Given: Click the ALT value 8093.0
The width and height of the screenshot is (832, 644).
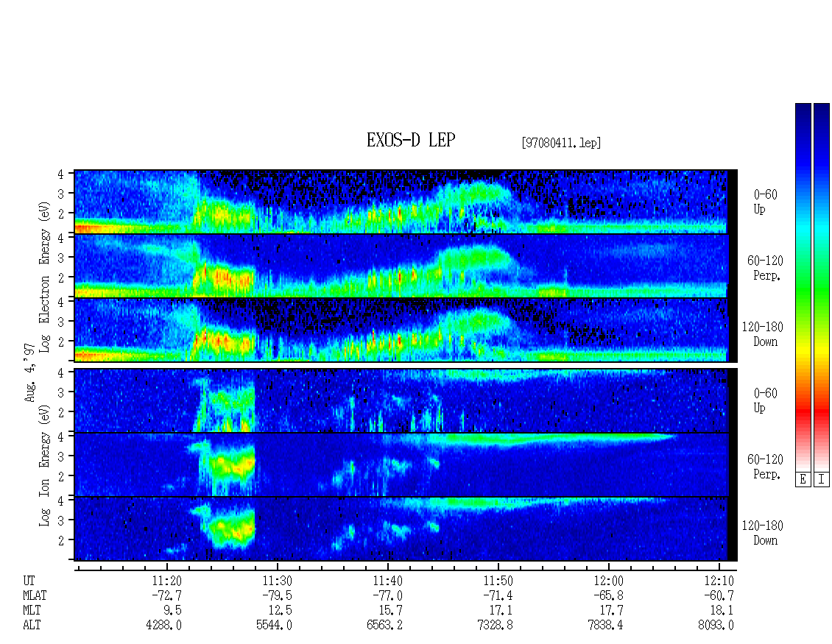Looking at the screenshot, I should coord(716,626).
